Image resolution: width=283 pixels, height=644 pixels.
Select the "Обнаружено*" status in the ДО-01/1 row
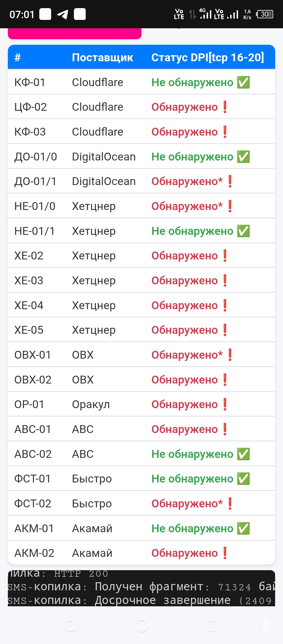click(x=187, y=181)
